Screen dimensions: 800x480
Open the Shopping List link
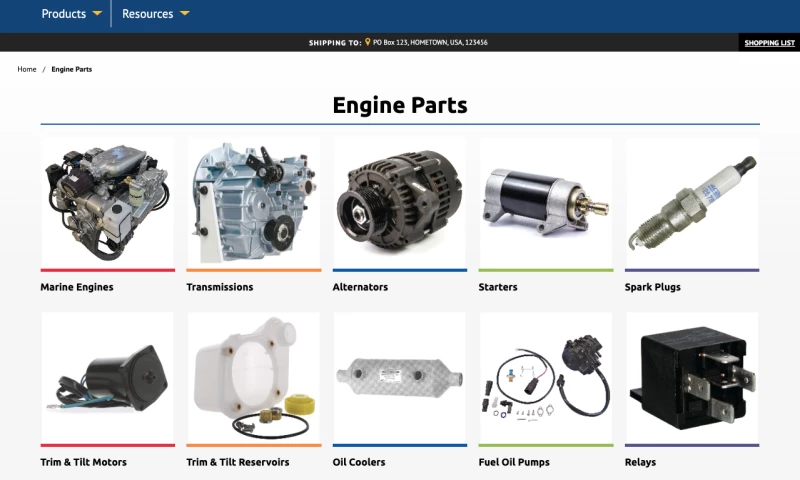click(769, 43)
